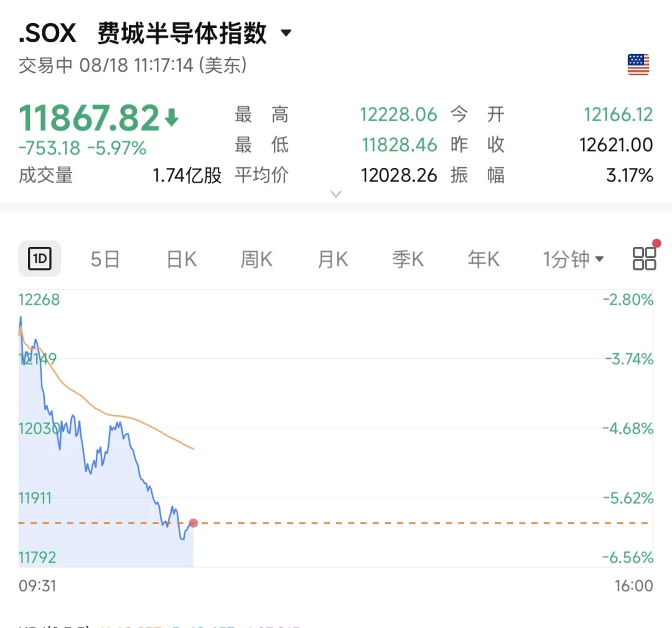Viewport: 672px width, 628px height.
Task: Switch to the 5日 chart tab
Action: point(105,259)
